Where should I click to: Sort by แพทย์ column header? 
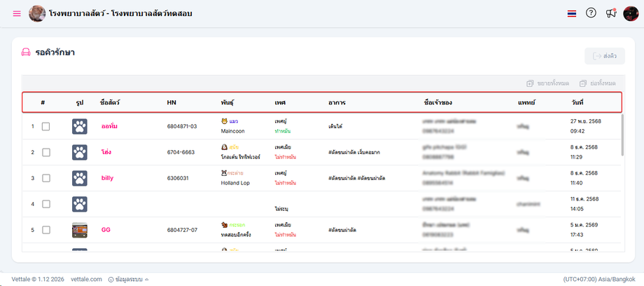click(526, 102)
